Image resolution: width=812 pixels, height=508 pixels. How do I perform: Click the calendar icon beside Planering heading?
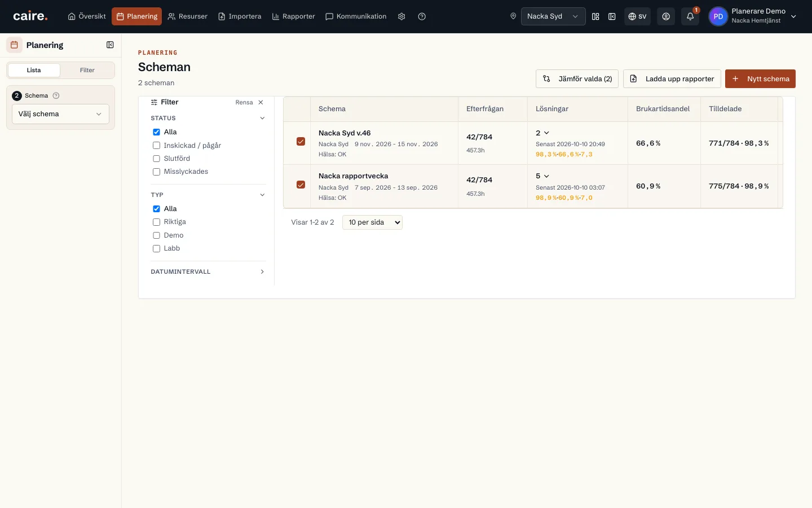(15, 45)
